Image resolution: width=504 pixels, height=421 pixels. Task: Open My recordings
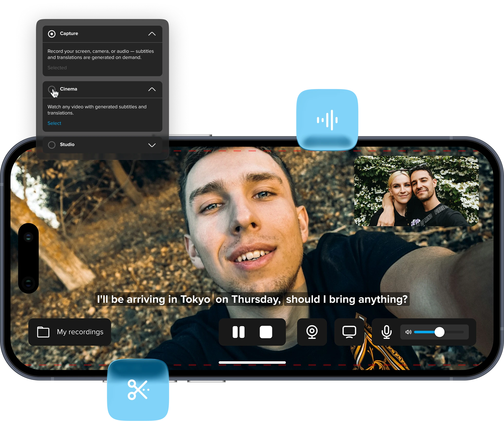pyautogui.click(x=80, y=332)
